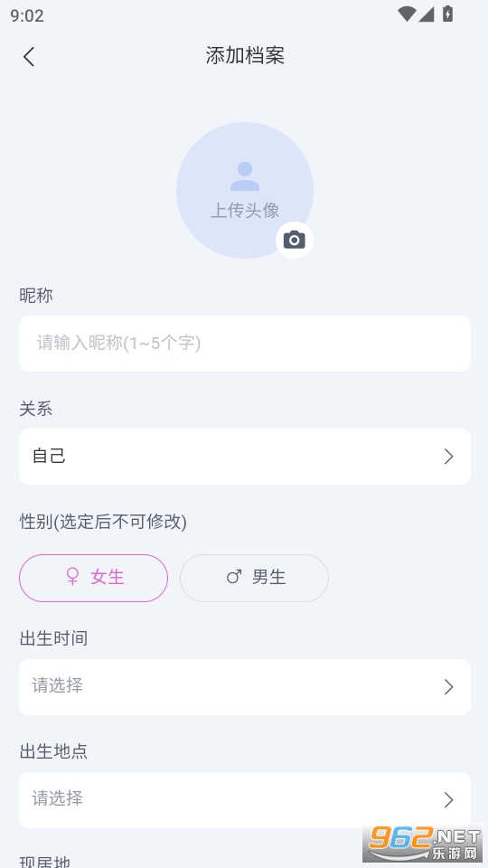Tap chevron arrow in 出生时间 row
This screenshot has width=488, height=868.
point(449,687)
